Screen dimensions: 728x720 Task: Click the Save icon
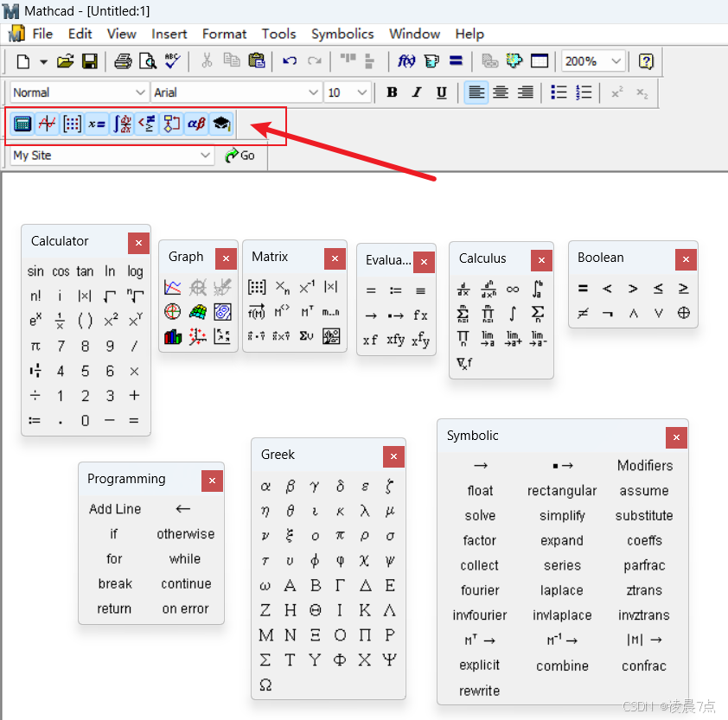(90, 61)
